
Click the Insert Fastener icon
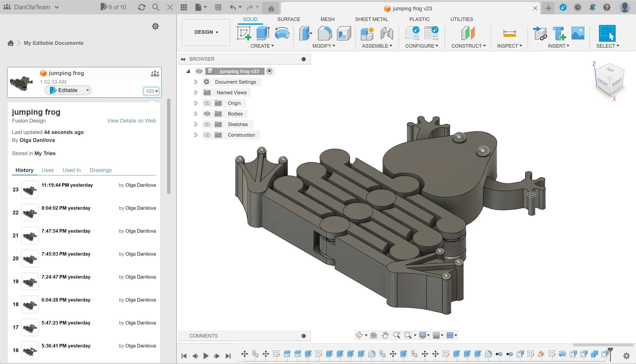pos(559,33)
